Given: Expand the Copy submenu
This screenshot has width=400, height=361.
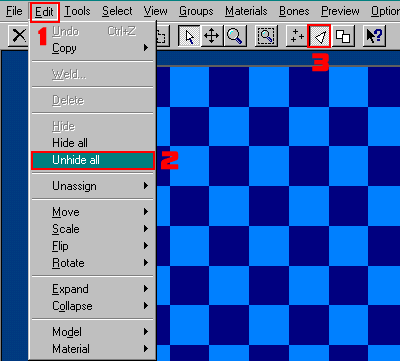Looking at the screenshot, I should point(92,48).
